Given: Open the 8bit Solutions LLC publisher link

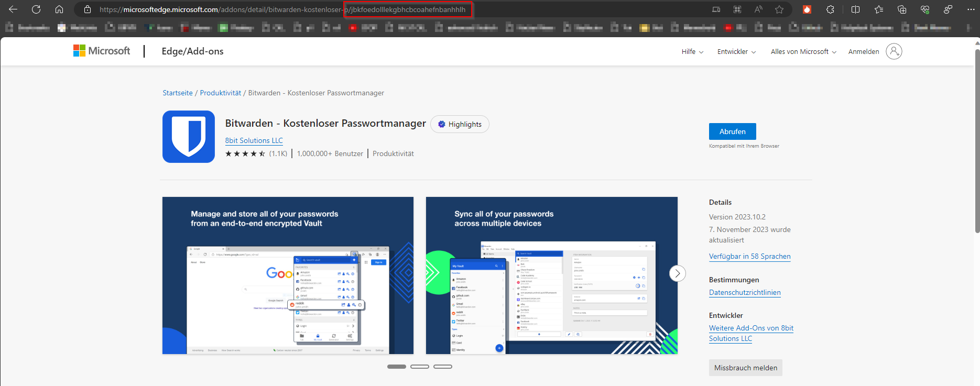Looking at the screenshot, I should (x=254, y=140).
